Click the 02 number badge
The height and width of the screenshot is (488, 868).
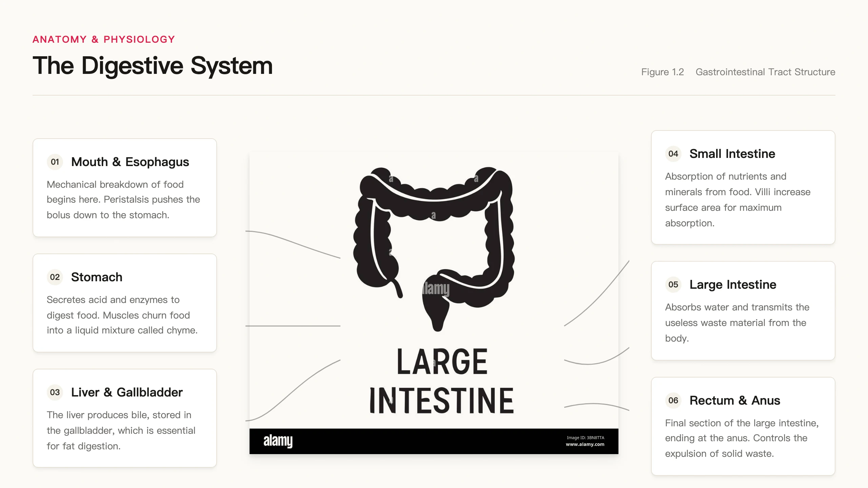coord(55,277)
